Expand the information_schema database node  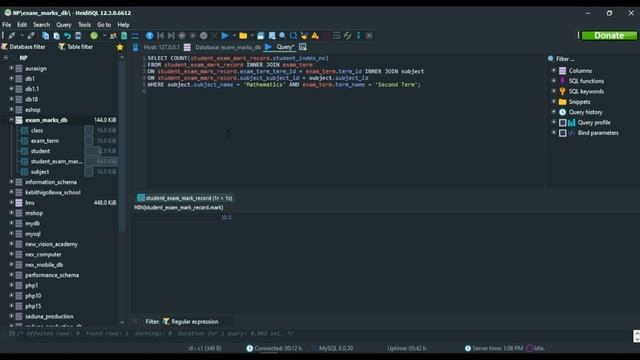tap(11, 182)
